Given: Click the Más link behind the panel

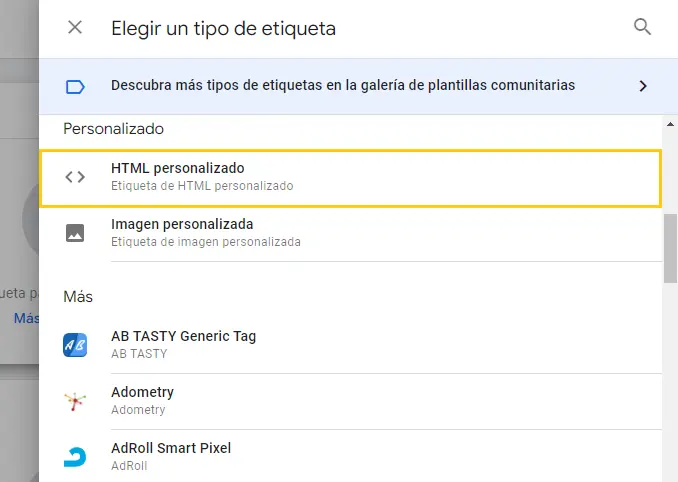Looking at the screenshot, I should (26, 319).
